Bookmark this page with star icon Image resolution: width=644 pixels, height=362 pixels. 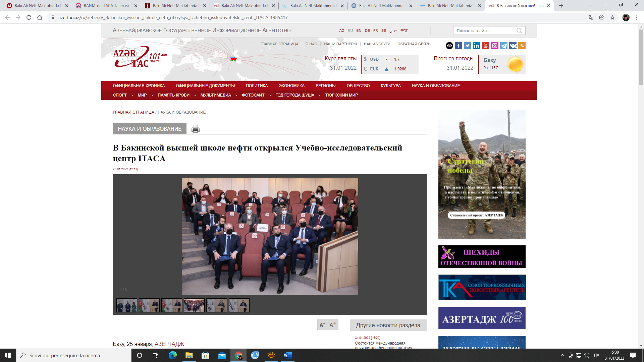pyautogui.click(x=612, y=17)
